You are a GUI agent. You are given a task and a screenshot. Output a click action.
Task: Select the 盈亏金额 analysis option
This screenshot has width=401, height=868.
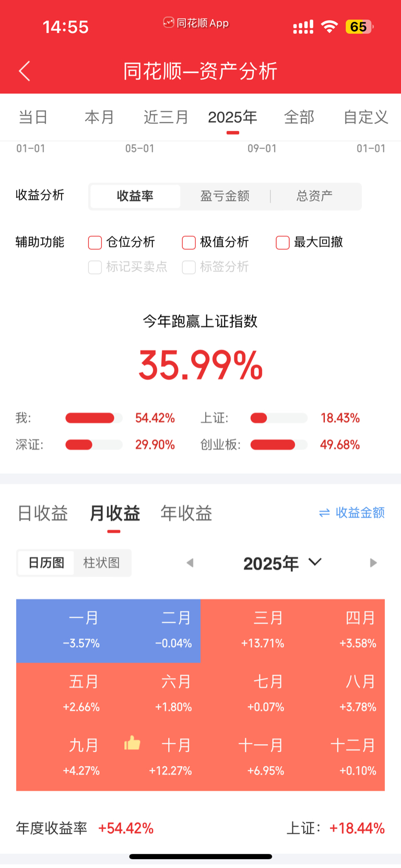click(x=225, y=196)
